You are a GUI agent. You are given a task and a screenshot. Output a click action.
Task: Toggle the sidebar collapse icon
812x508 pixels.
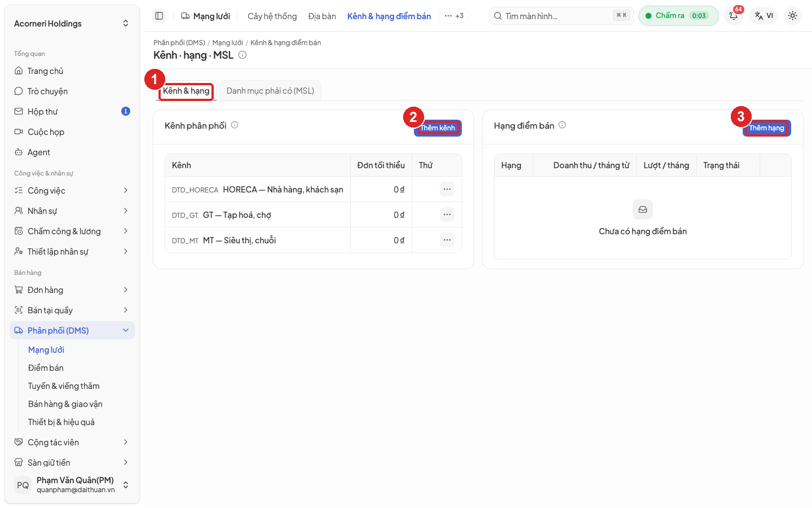tap(159, 16)
